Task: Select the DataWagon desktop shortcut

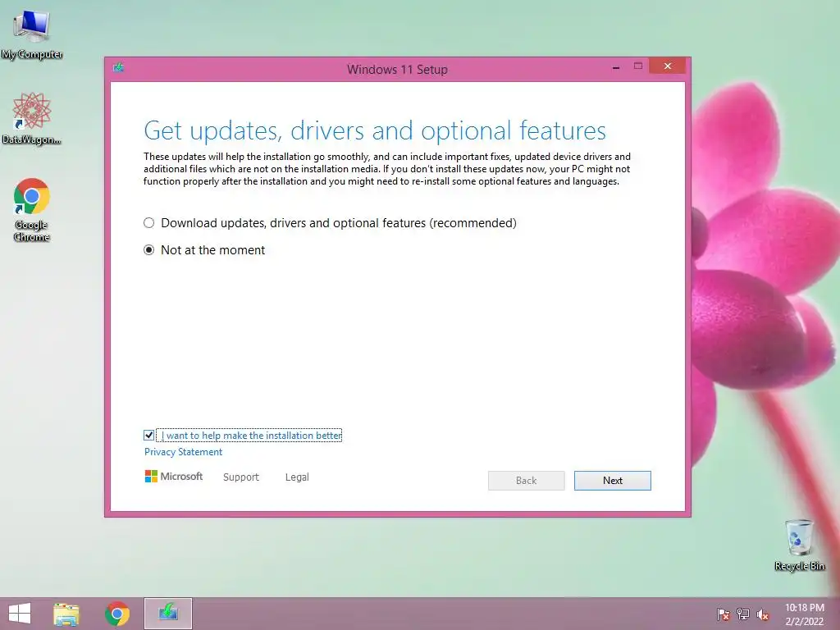Action: click(32, 118)
